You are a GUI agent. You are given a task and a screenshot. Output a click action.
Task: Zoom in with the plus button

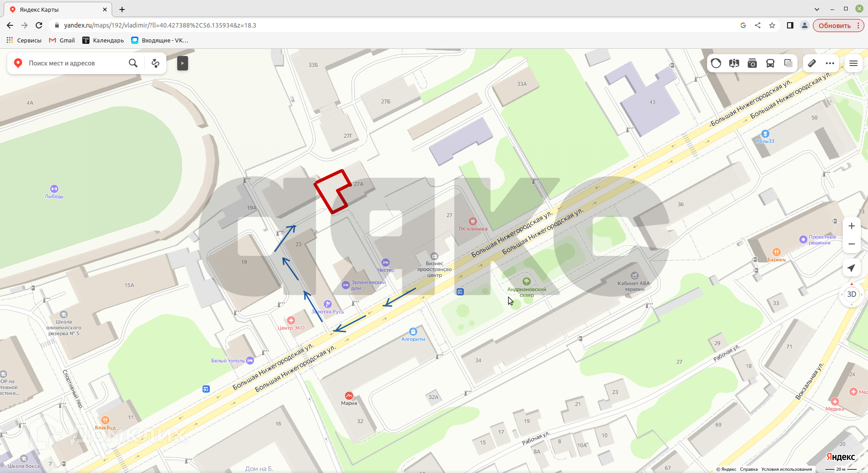(852, 226)
